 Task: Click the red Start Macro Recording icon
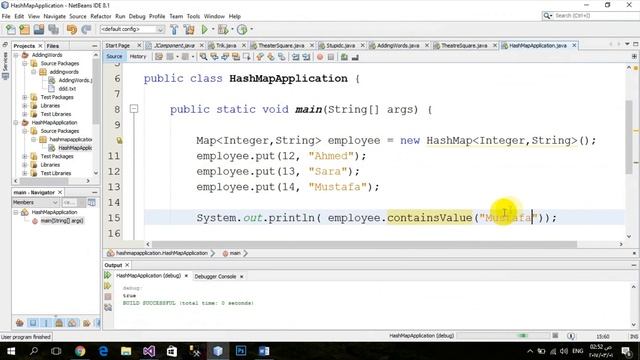(x=320, y=57)
